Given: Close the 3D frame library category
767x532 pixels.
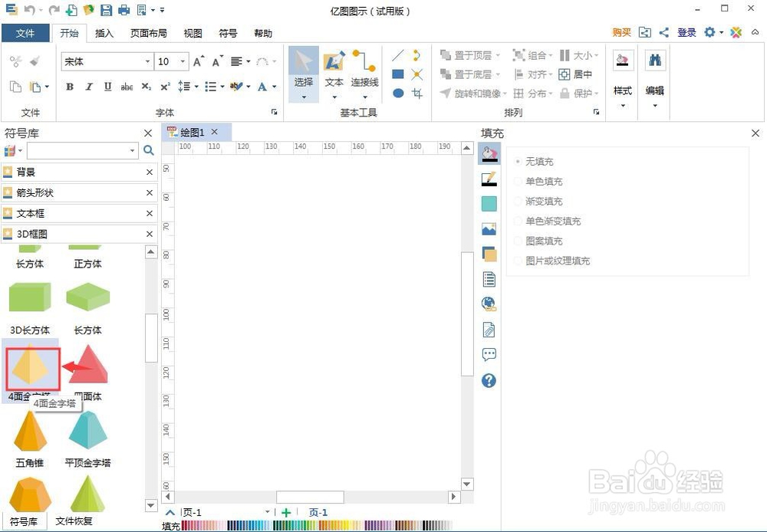Looking at the screenshot, I should coord(150,235).
